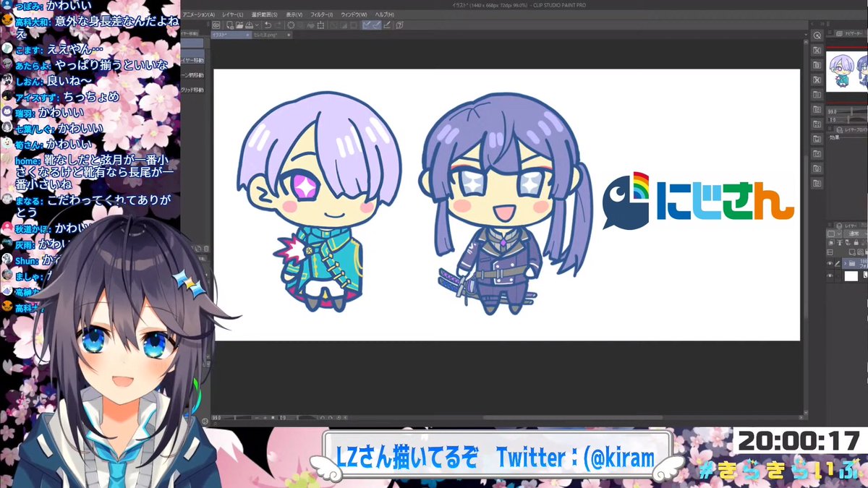Click the sixth icon in the right panel dock
868x488 pixels.
817,109
